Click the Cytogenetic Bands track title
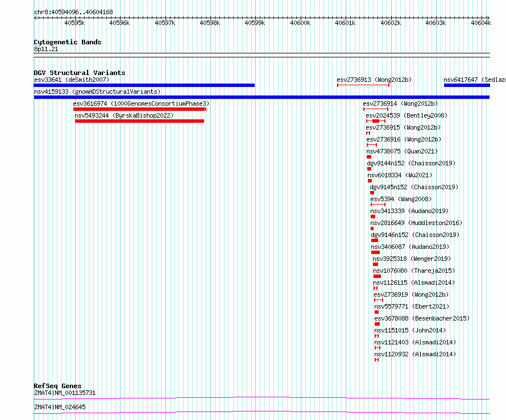This screenshot has height=420, width=506. (68, 42)
